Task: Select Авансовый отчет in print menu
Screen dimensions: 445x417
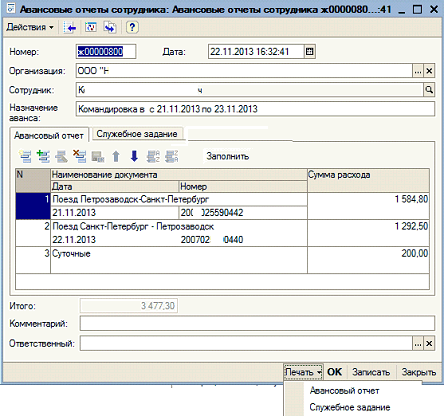Action: [344, 391]
